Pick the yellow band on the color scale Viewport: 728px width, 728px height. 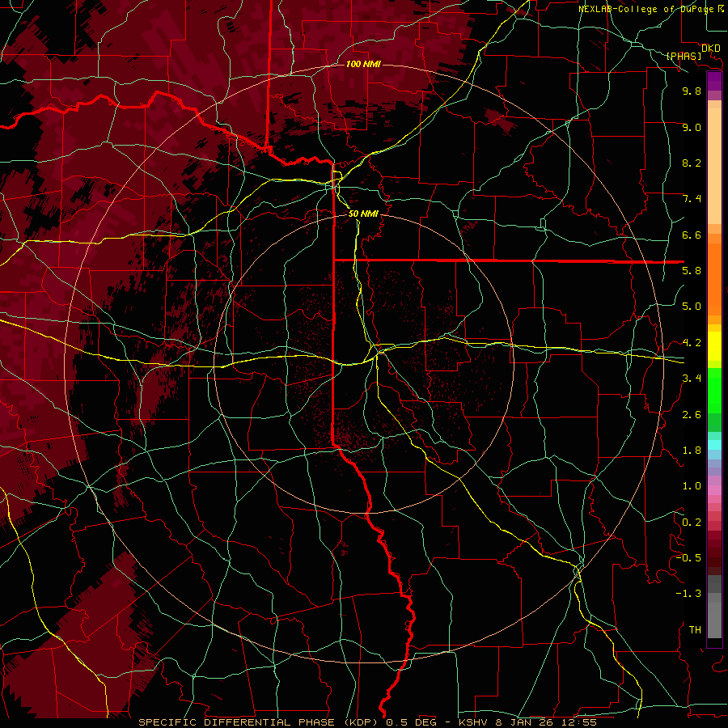coord(714,346)
